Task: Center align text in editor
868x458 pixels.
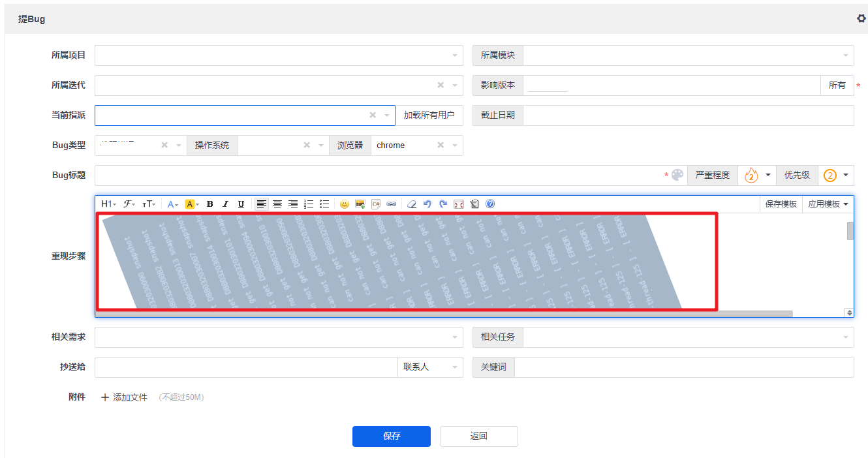Action: click(x=277, y=204)
